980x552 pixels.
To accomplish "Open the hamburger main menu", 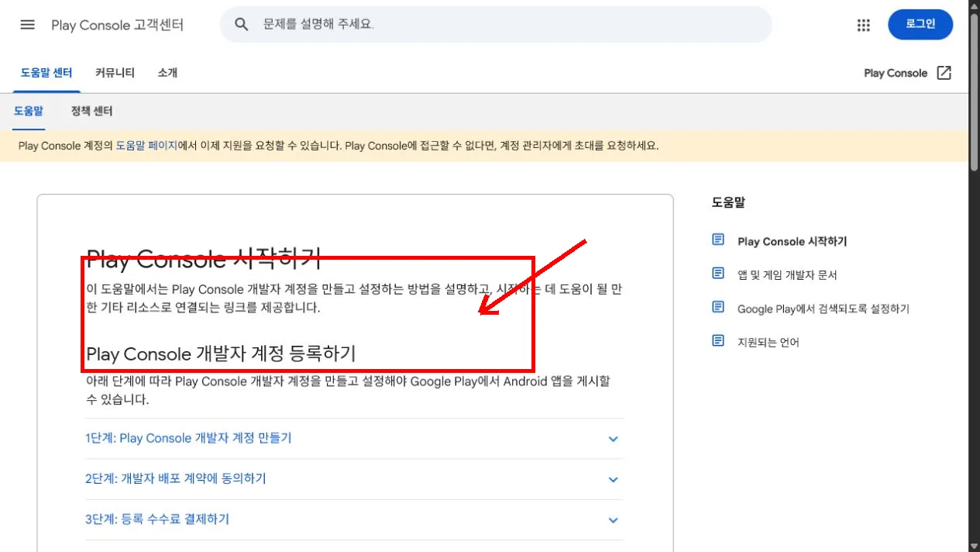I will (x=28, y=25).
